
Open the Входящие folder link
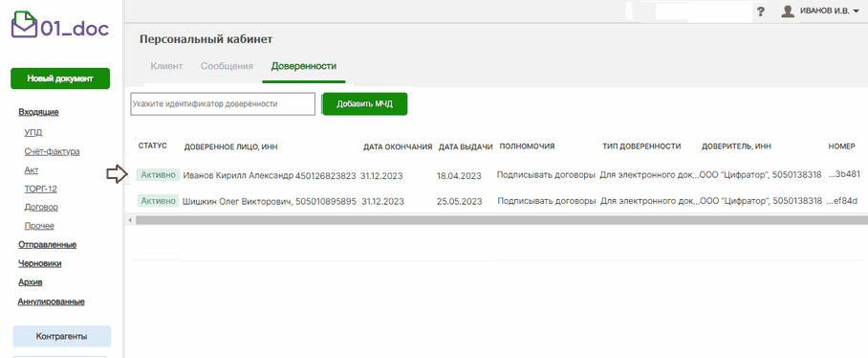pyautogui.click(x=39, y=112)
